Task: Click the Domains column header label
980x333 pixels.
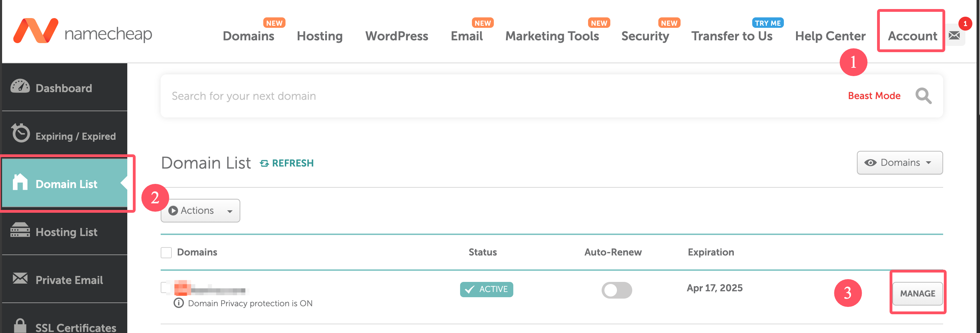Action: [x=197, y=252]
